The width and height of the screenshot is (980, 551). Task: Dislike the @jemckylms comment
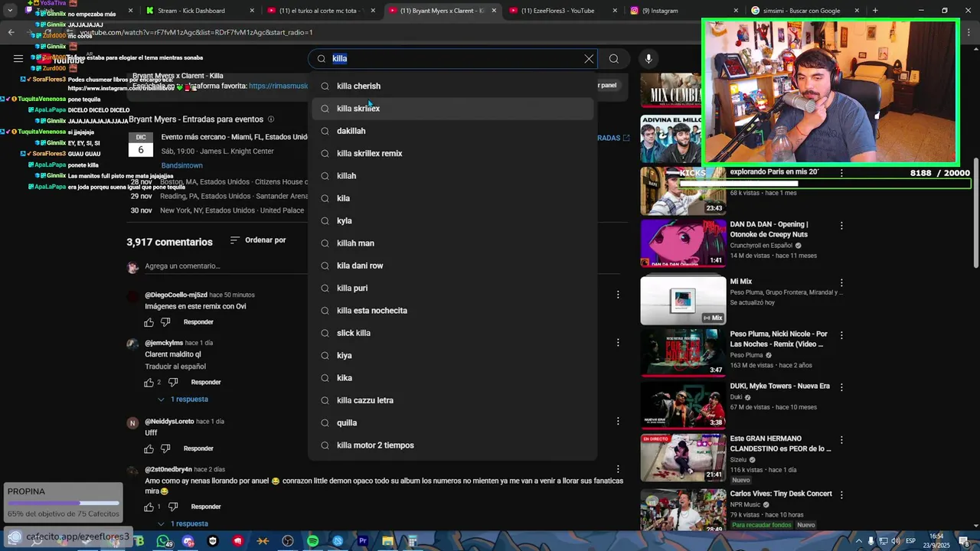tap(173, 382)
